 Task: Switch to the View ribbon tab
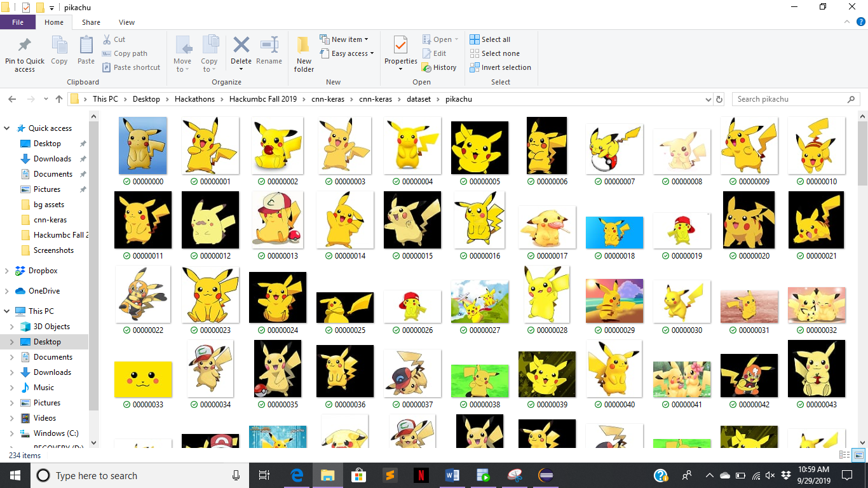point(126,22)
